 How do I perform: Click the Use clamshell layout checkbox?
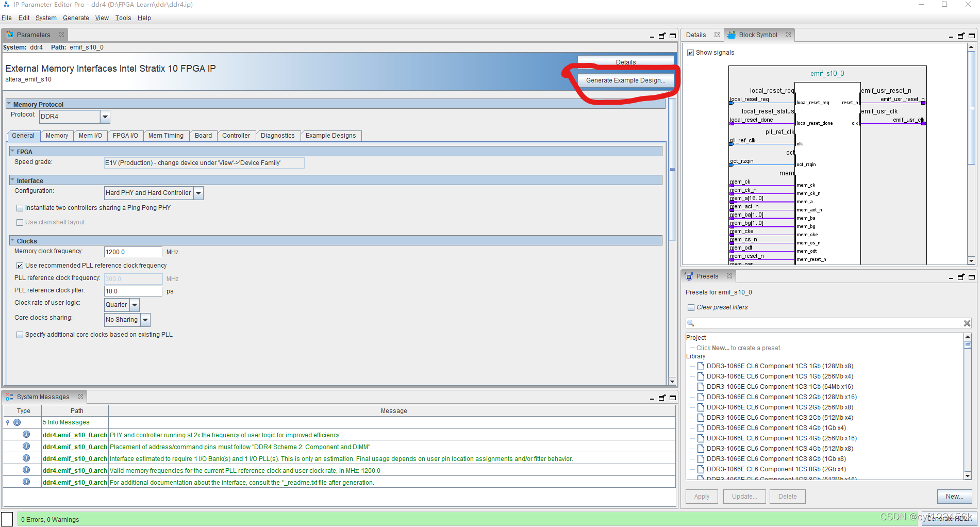point(20,222)
